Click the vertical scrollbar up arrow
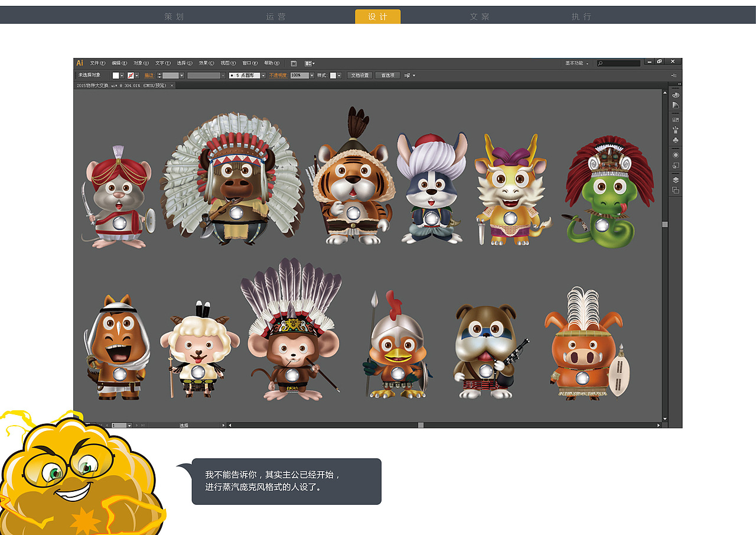Screen dimensions: 756x535 [x=664, y=93]
